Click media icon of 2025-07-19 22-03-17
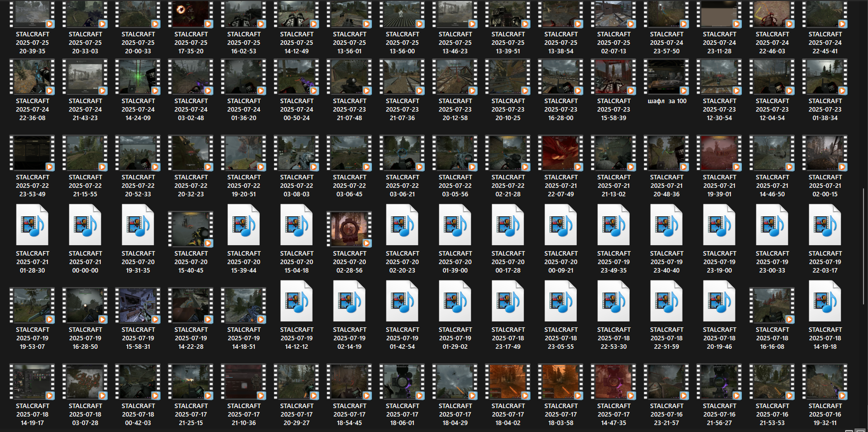This screenshot has height=432, width=868. (x=825, y=226)
